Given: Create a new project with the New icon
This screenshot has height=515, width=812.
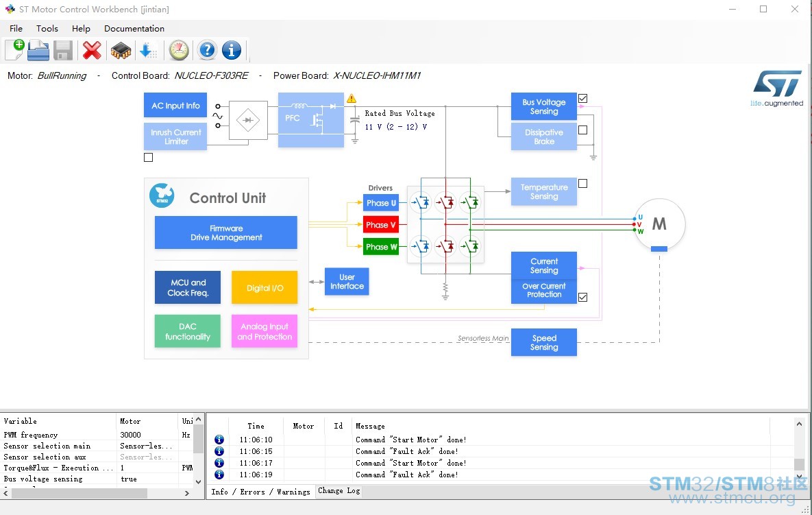Looking at the screenshot, I should tap(15, 50).
